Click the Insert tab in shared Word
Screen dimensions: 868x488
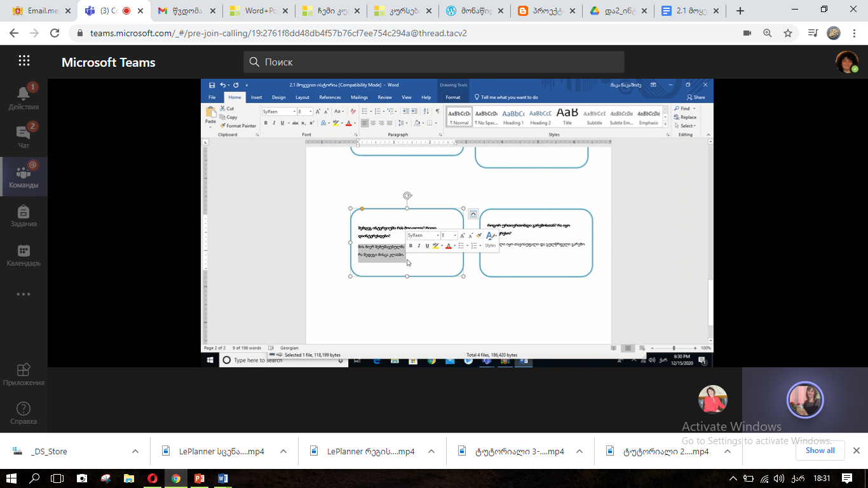click(x=256, y=97)
